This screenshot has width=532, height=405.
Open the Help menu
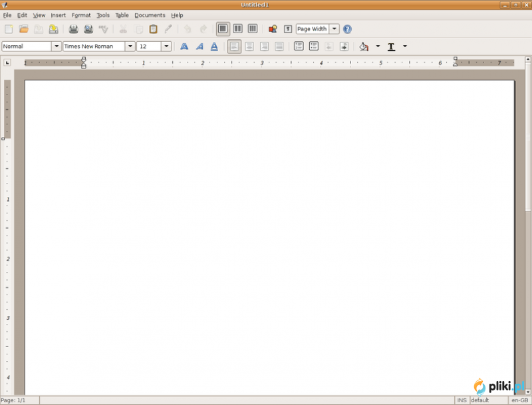(x=177, y=15)
